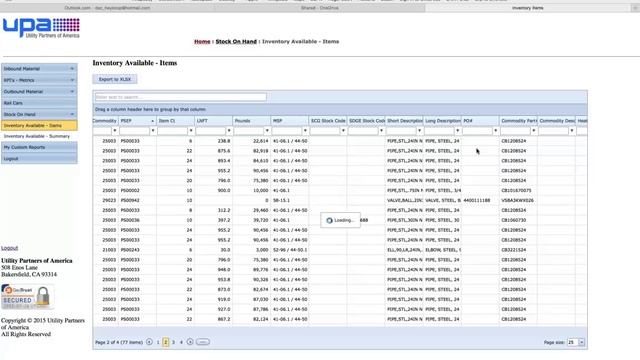Focus the grid search text box

181,97
